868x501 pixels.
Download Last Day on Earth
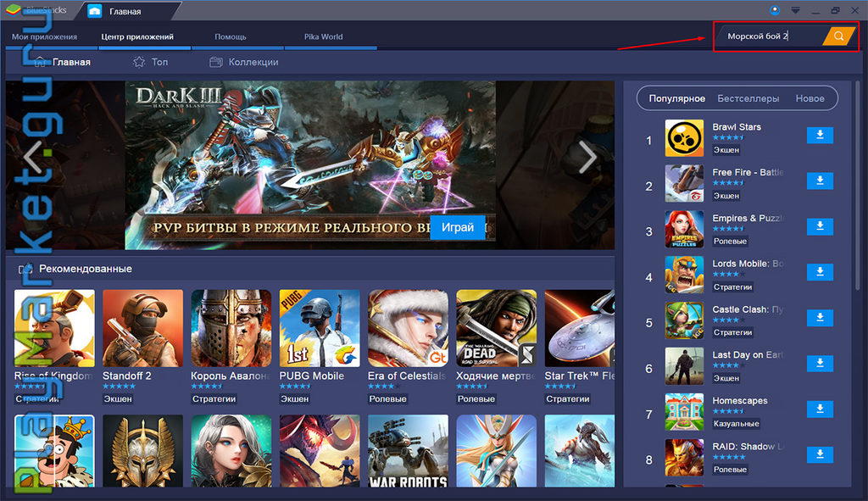pos(820,363)
